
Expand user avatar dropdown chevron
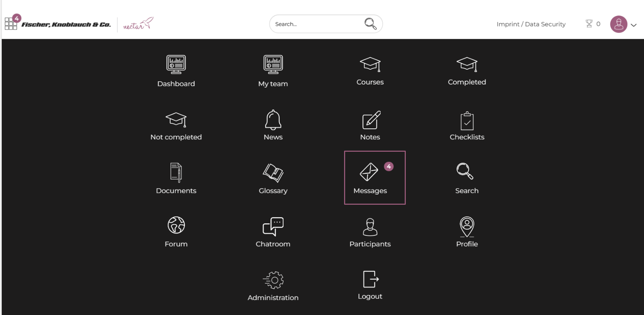tap(633, 25)
